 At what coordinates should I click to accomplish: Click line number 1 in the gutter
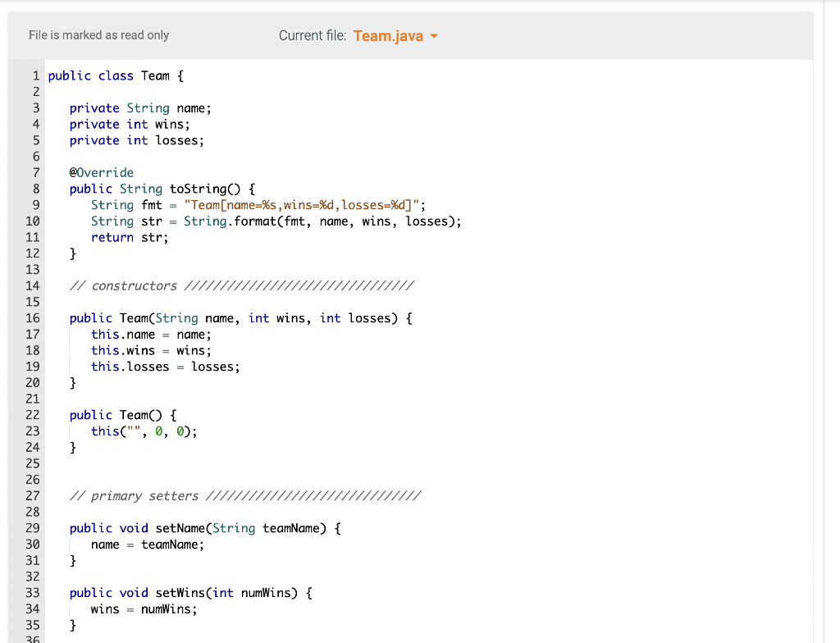point(35,75)
